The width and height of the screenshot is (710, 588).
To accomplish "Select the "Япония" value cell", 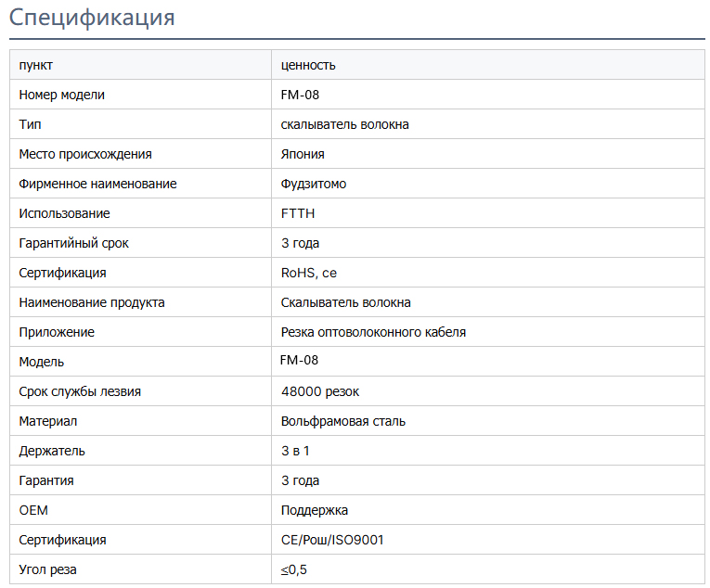I will pyautogui.click(x=303, y=154).
